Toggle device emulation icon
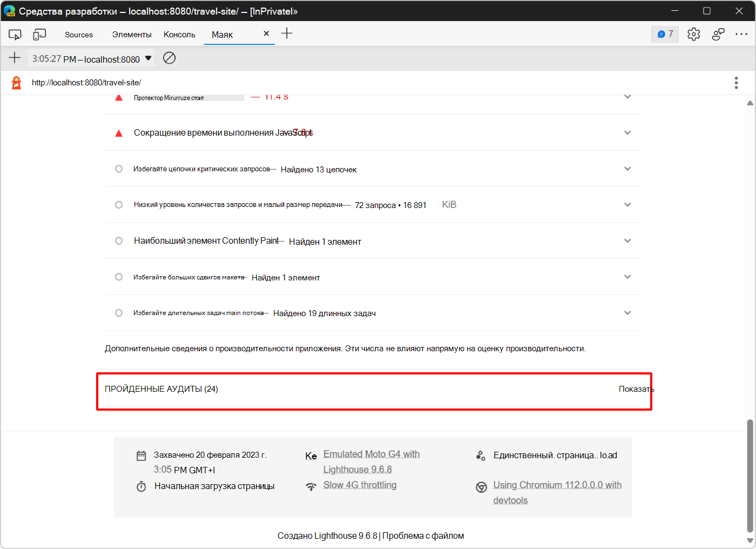This screenshot has width=756, height=549. (x=39, y=35)
